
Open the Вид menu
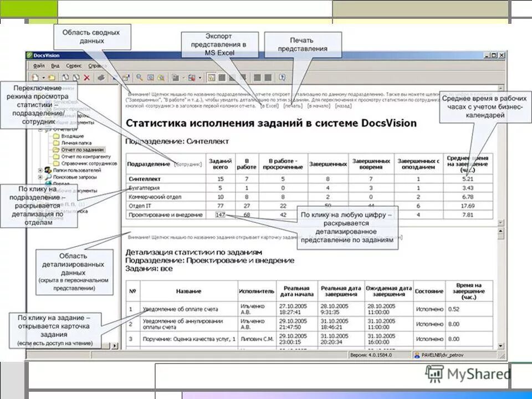(55, 65)
